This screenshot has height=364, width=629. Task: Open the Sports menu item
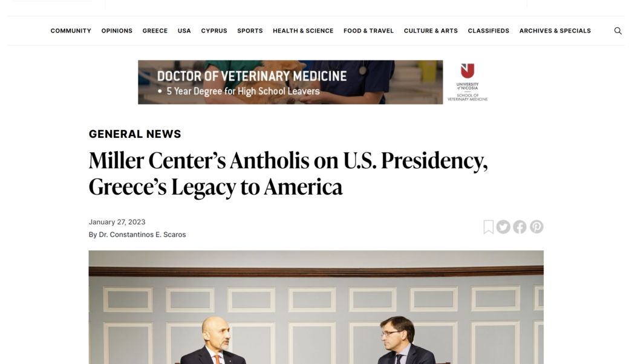[250, 31]
